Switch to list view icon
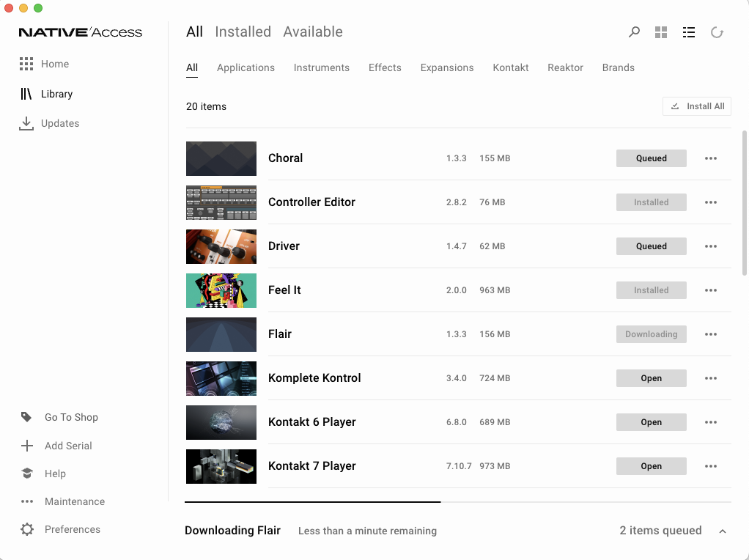Image resolution: width=749 pixels, height=560 pixels. pos(689,32)
